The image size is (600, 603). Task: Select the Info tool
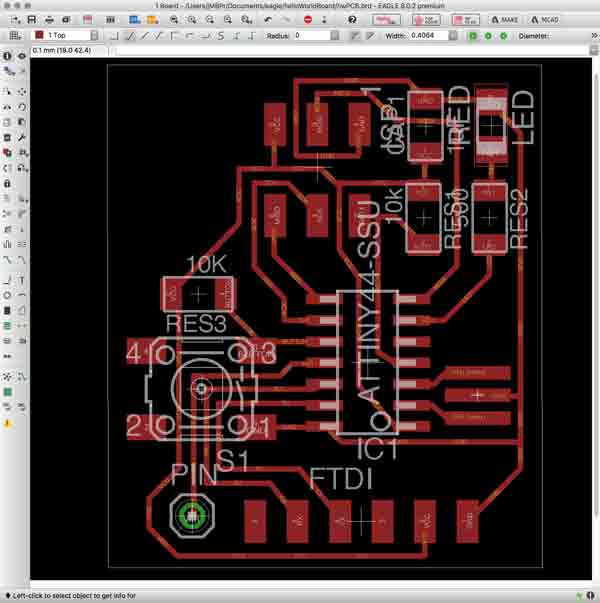coord(7,56)
